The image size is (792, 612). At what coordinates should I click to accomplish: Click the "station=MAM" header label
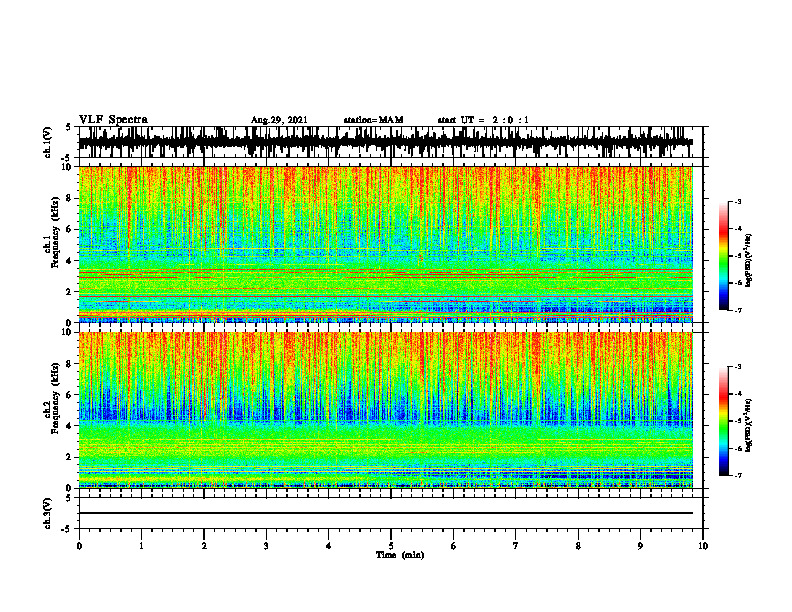point(373,120)
